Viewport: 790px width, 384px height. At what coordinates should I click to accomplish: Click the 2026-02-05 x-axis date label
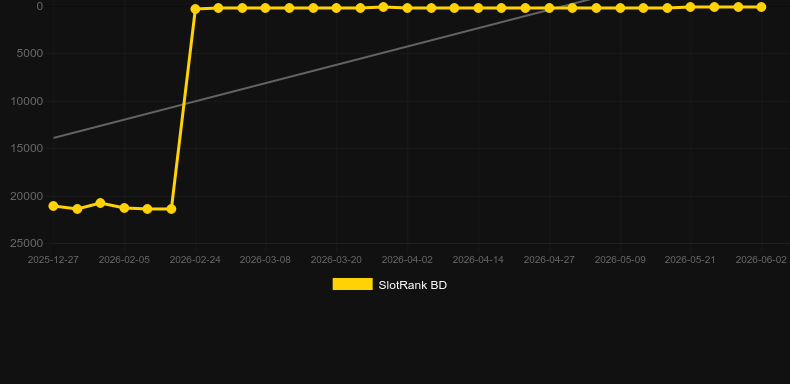pos(124,260)
